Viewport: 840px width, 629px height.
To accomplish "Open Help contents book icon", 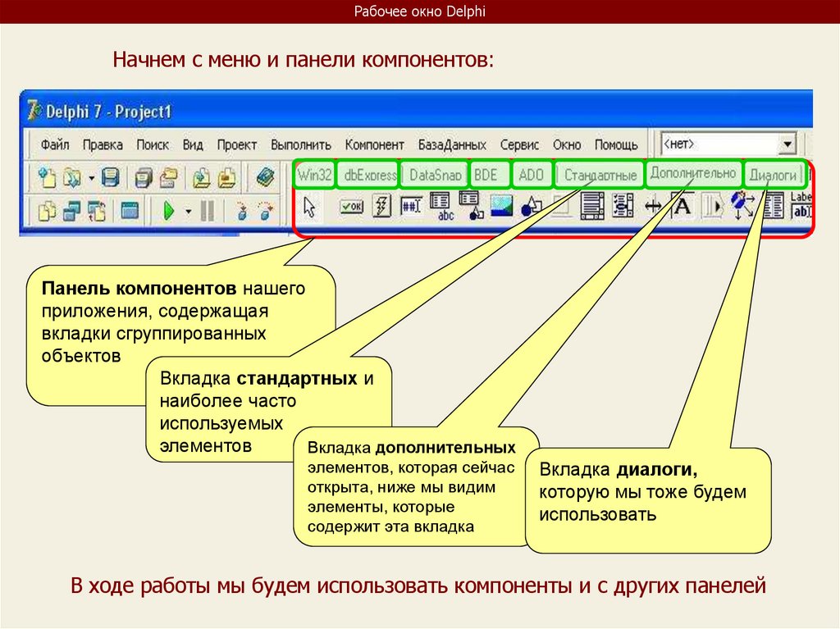I will coord(265,177).
